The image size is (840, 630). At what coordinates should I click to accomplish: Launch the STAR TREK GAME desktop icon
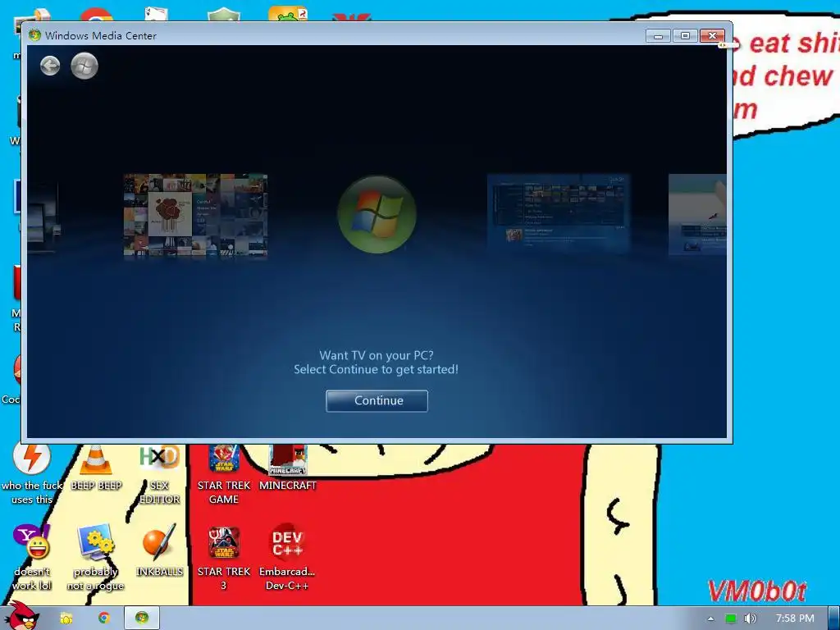(224, 474)
